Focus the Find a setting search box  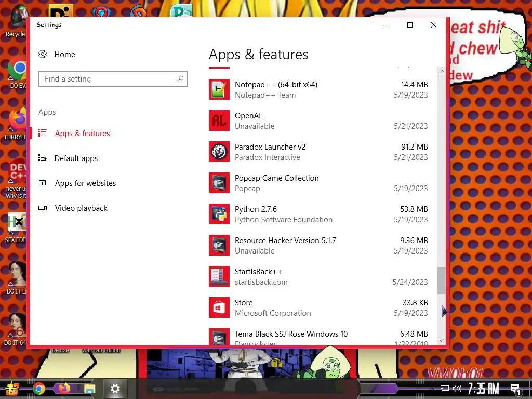click(113, 79)
